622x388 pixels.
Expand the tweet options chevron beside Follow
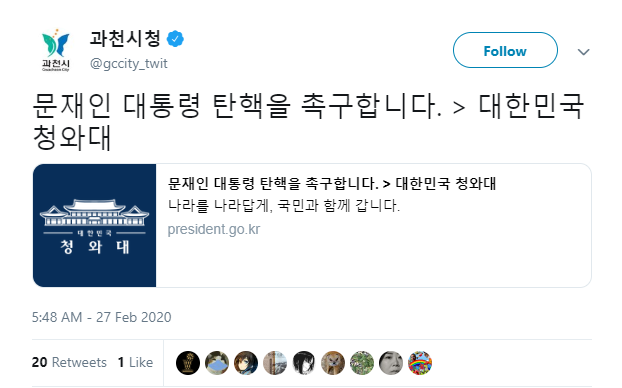coord(583,52)
